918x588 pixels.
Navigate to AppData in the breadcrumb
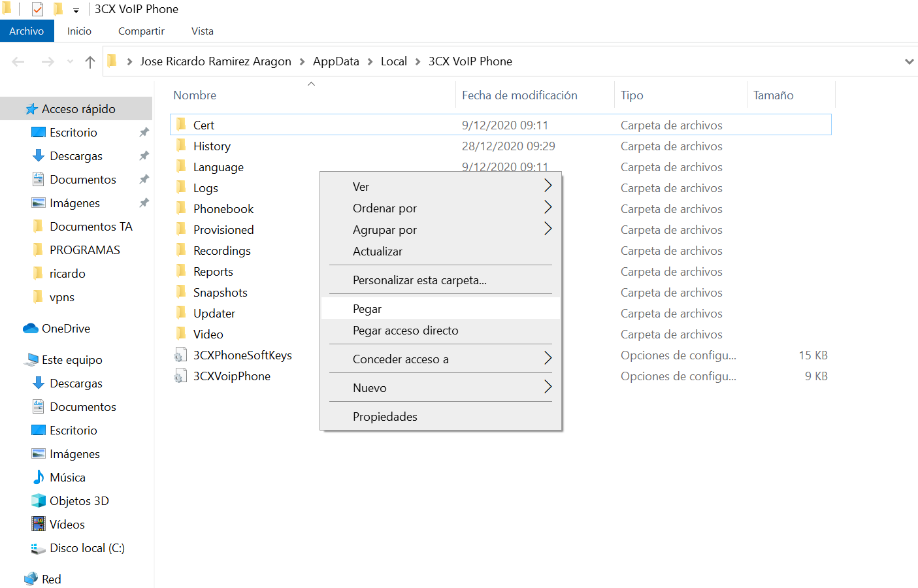[x=336, y=61]
